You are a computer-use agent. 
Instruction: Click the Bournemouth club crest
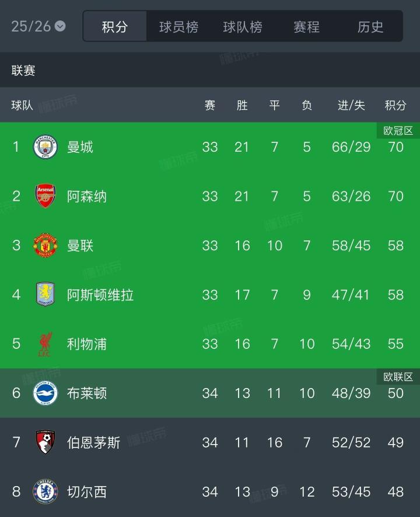point(45,442)
